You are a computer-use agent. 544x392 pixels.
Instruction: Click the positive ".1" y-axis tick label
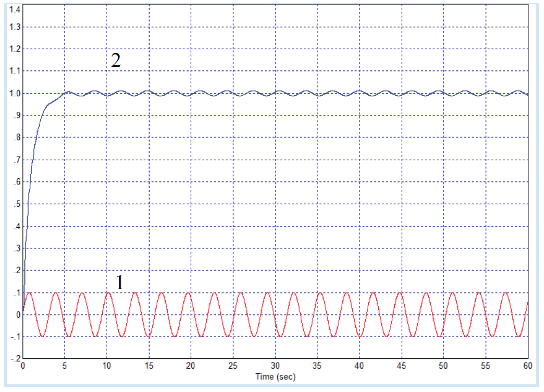click(17, 293)
